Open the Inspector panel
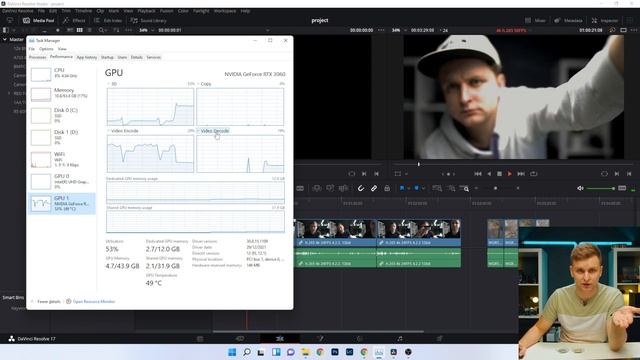 (605, 20)
